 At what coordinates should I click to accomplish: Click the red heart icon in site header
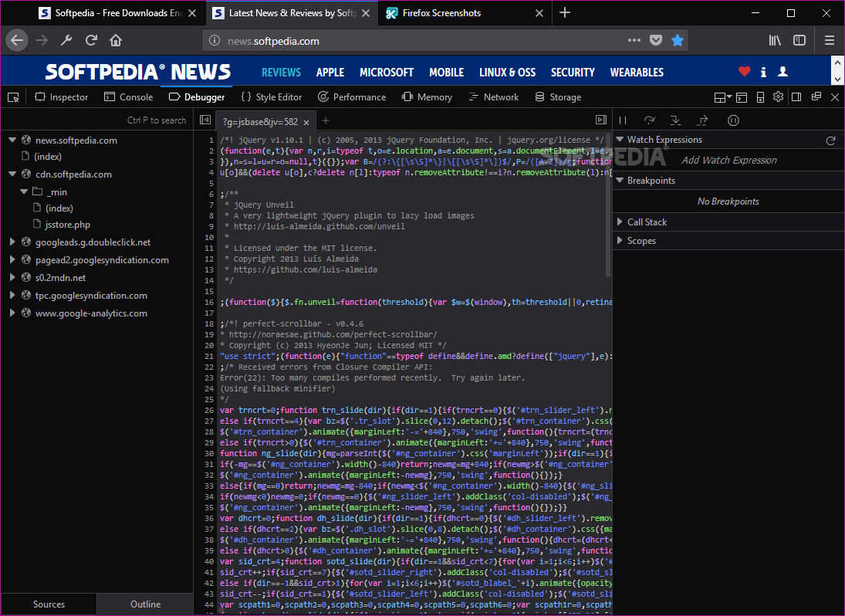coord(744,71)
